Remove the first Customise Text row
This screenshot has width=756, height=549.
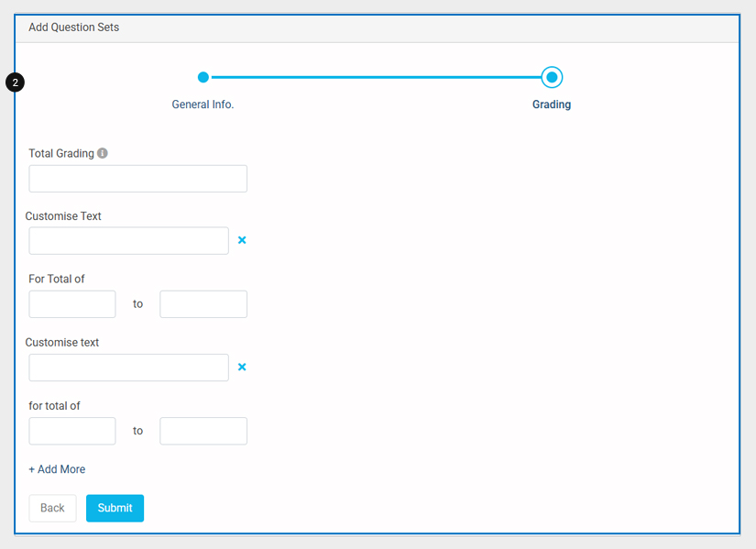pos(242,240)
